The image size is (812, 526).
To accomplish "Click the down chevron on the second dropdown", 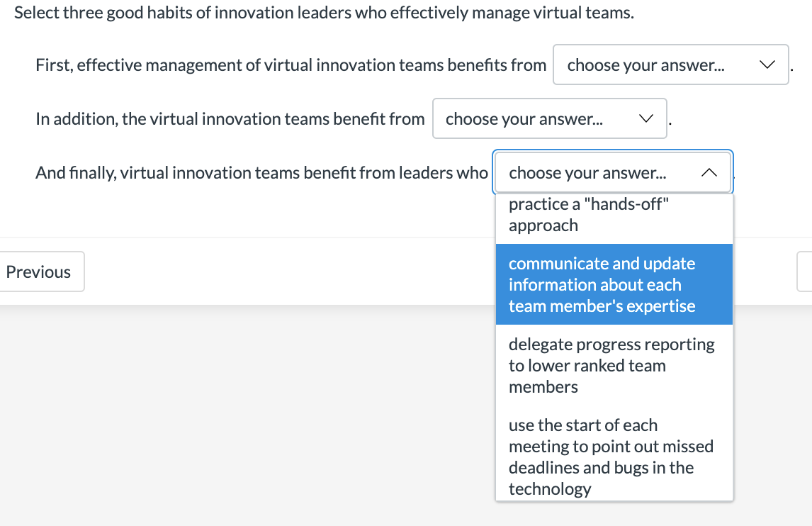I will tap(645, 118).
